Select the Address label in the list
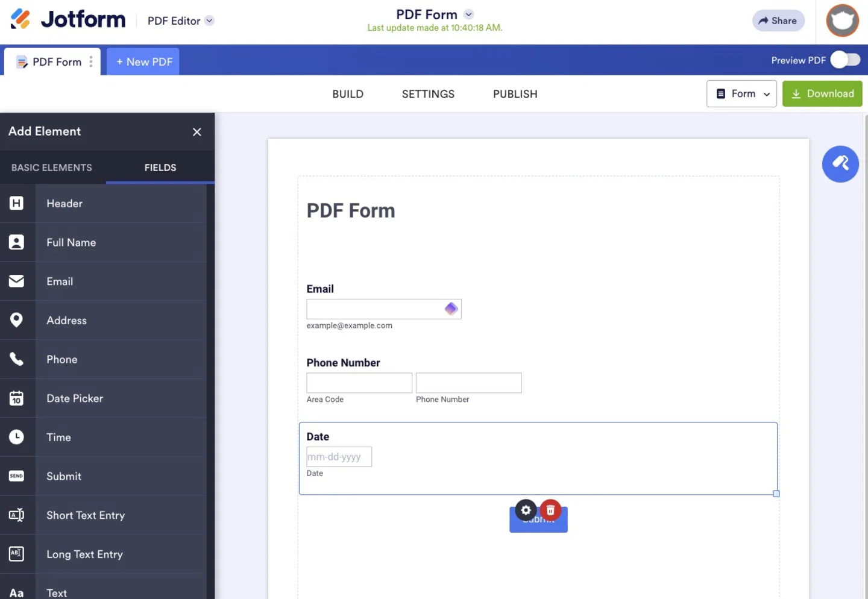Viewport: 868px width, 599px height. tap(66, 321)
